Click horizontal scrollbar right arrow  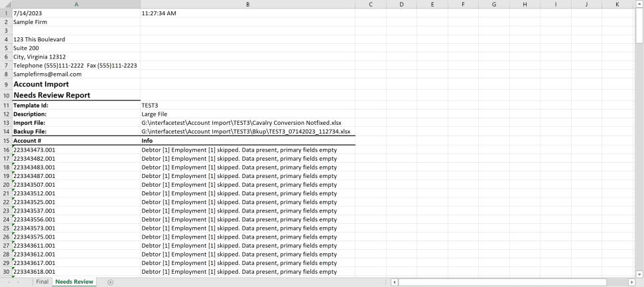631,282
